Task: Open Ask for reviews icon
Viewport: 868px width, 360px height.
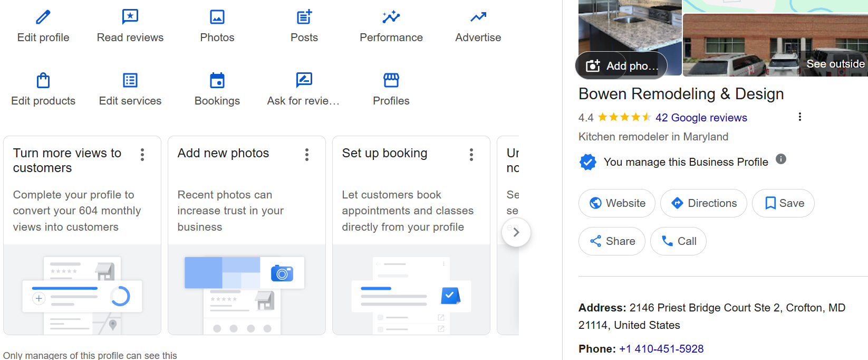Action: coord(304,80)
